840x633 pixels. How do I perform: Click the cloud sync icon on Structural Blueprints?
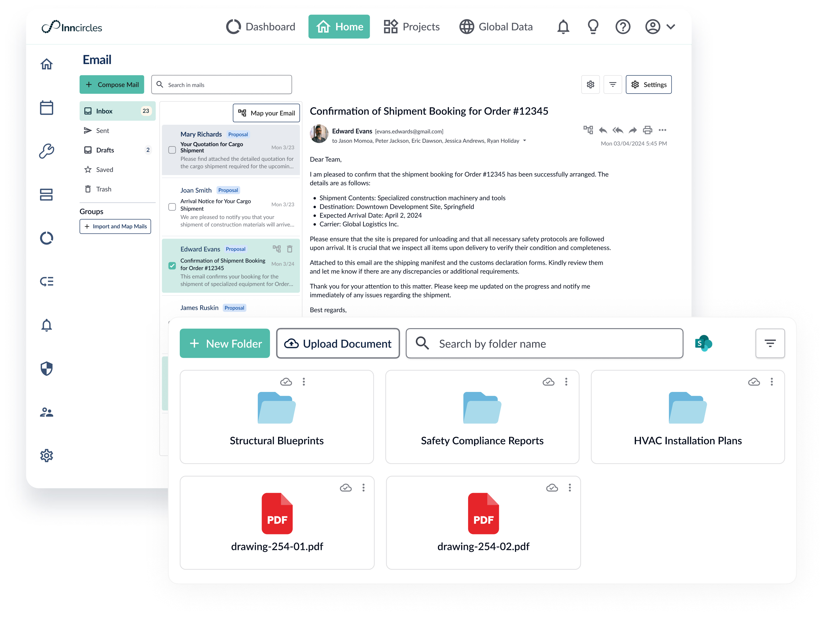pos(286,382)
